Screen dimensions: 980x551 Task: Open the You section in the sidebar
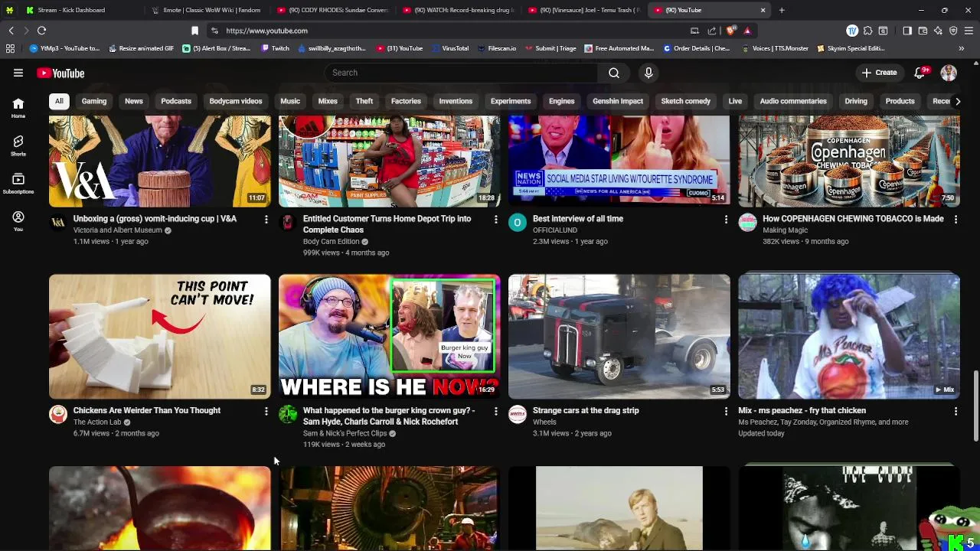pos(18,221)
